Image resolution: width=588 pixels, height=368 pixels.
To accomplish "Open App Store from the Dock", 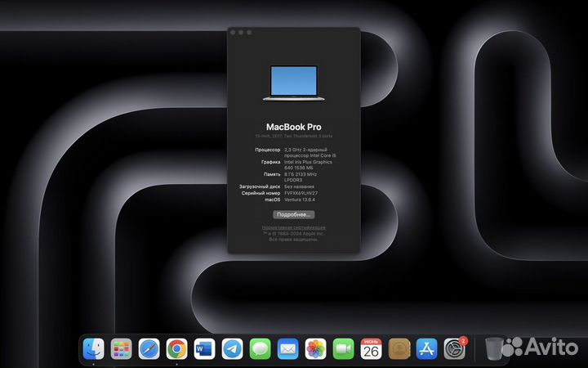I will point(426,349).
